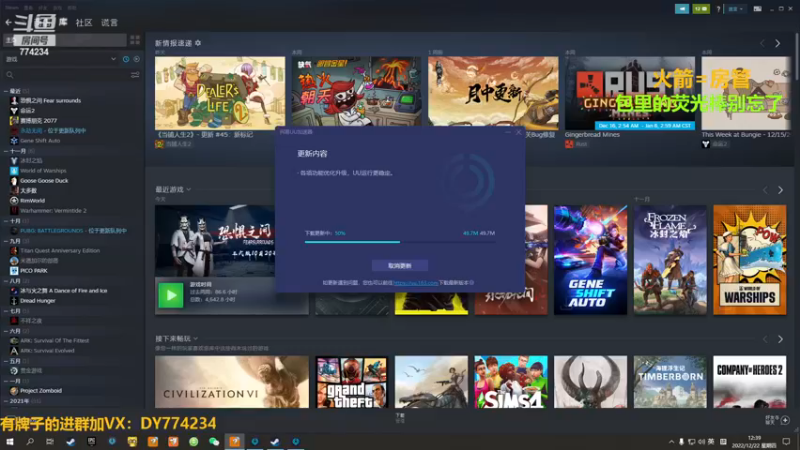Switch to Big Picture mode icon

(x=758, y=9)
